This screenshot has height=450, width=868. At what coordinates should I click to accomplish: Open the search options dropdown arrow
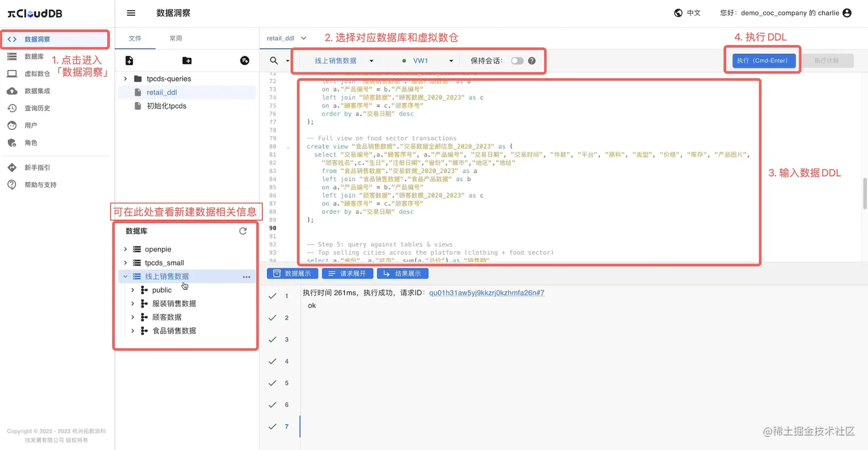pyautogui.click(x=288, y=61)
